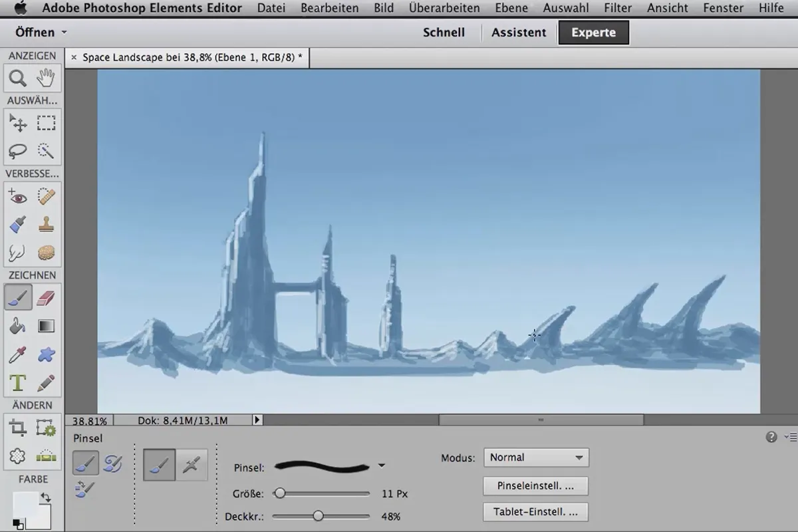Open the Fenster menu
This screenshot has width=798, height=532.
tap(724, 9)
